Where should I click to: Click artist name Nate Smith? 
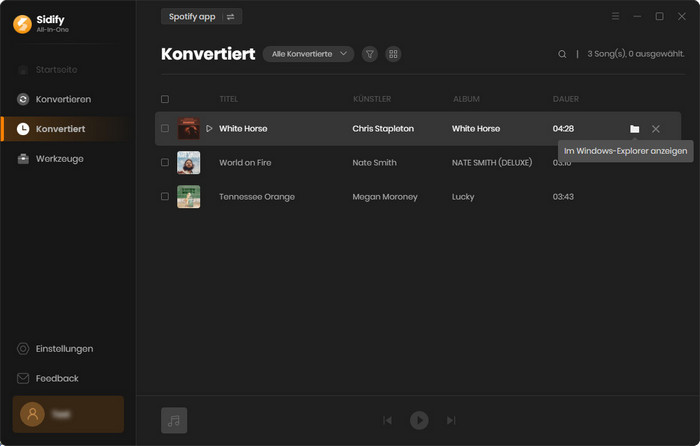[374, 163]
